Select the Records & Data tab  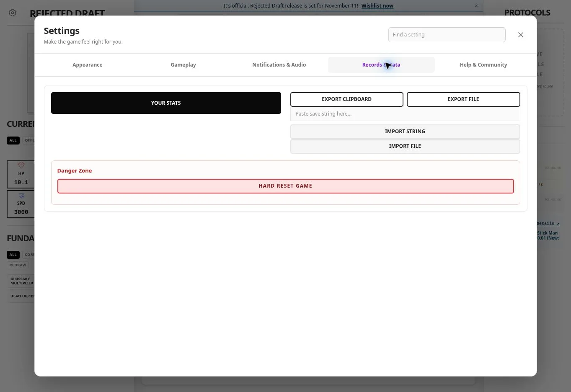[381, 65]
